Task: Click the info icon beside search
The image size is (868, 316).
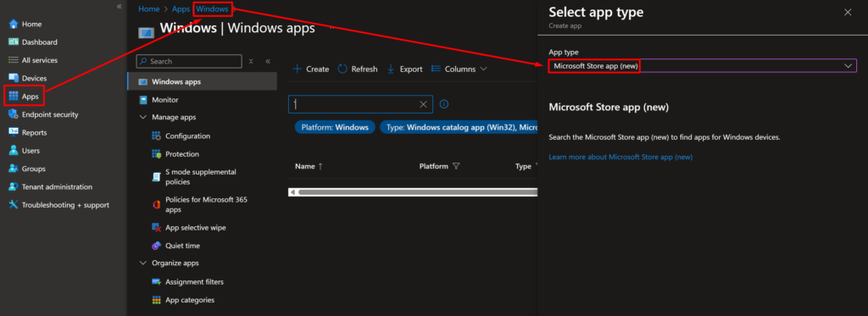Action: coord(443,104)
